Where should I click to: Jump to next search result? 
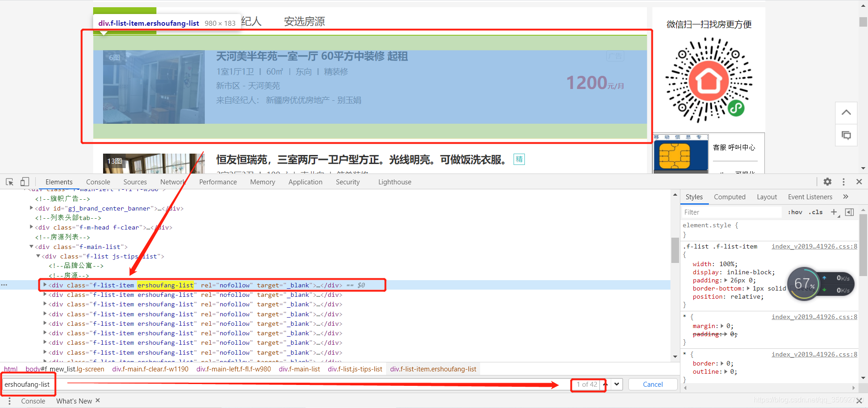[617, 384]
